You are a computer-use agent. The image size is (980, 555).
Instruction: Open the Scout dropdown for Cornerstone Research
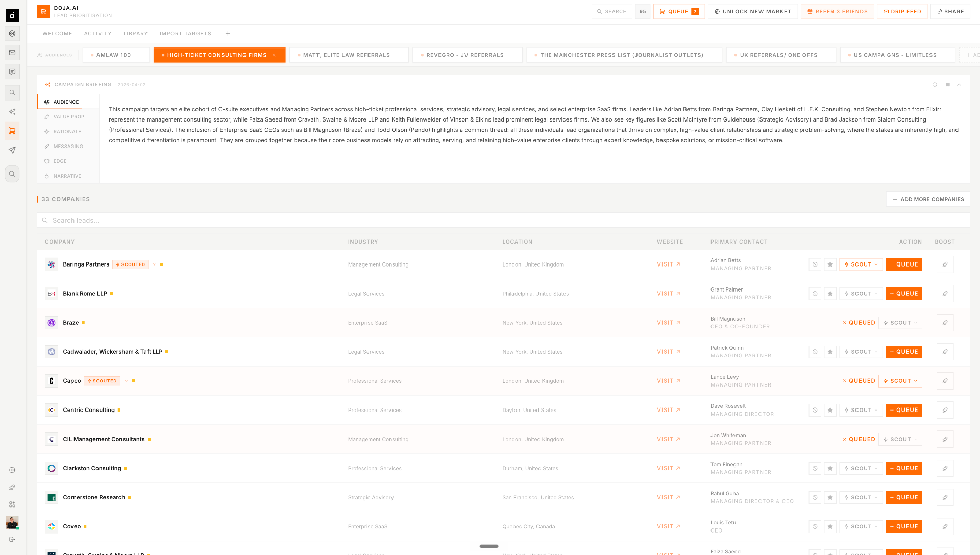point(861,497)
